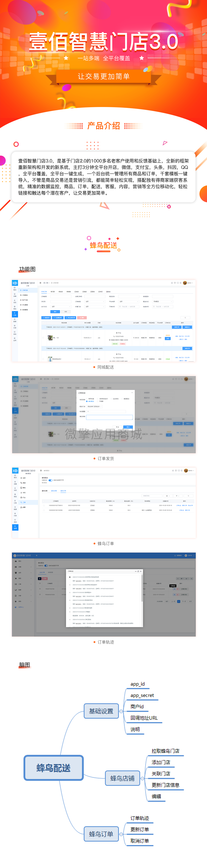
Task: Close the 订单发货 dialog with the X
Action: click(x=132, y=393)
